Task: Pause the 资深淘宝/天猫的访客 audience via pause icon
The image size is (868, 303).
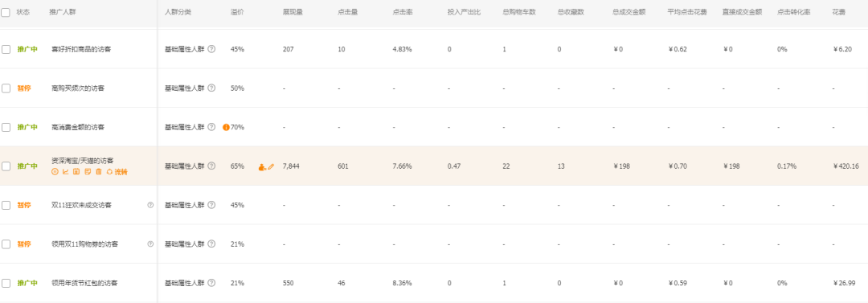Action: coord(55,172)
